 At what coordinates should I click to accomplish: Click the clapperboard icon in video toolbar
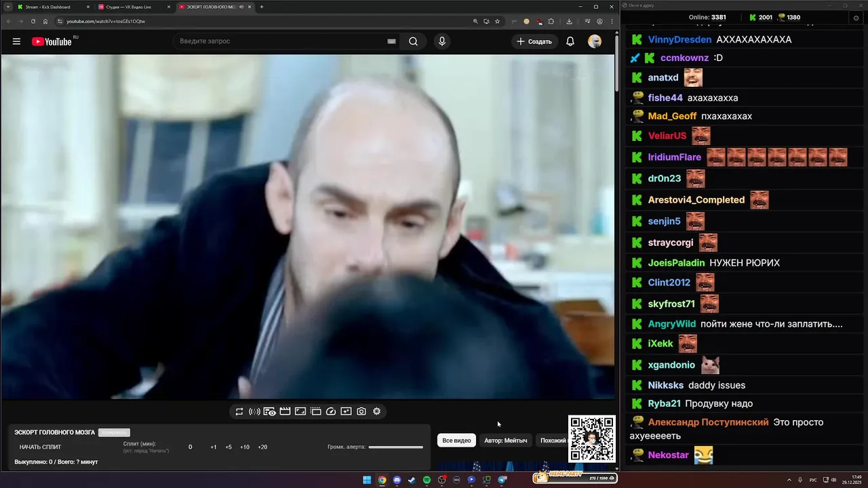point(285,411)
